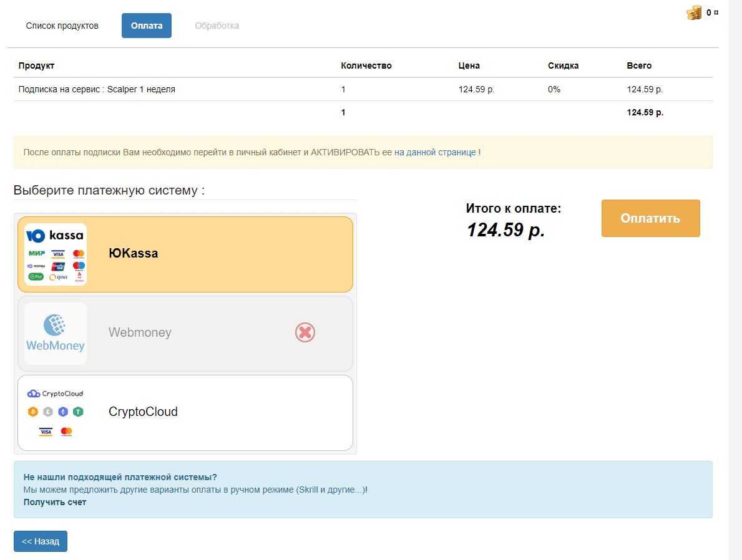Click the green Pay icon under ЮKassa
The height and width of the screenshot is (560, 742).
click(x=36, y=276)
